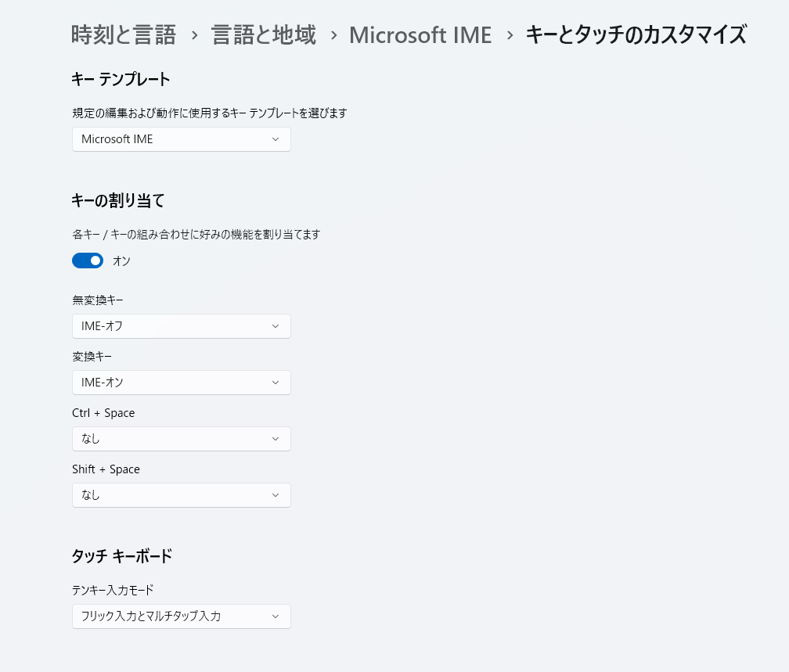Click the 無変換キー label
Screen dimensions: 789x672
tap(98, 300)
